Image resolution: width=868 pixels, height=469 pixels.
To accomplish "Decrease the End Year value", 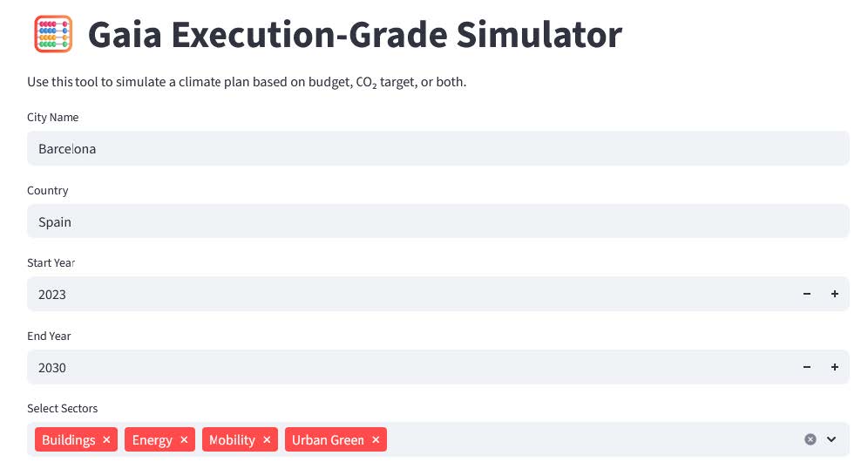I will (x=807, y=368).
